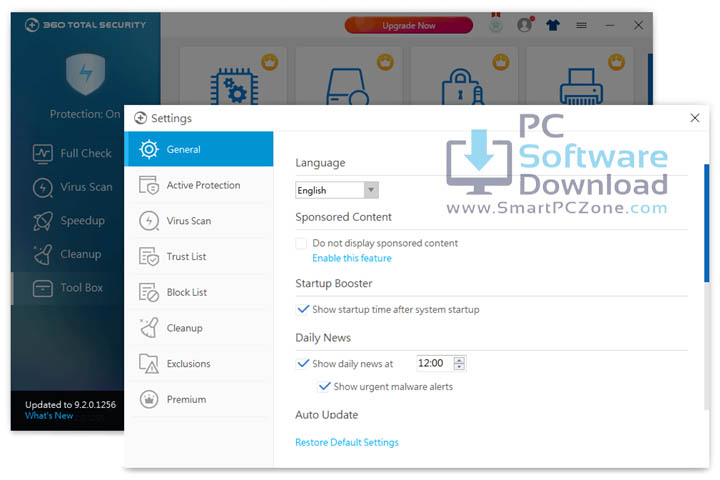The width and height of the screenshot is (720, 480).
Task: Open the Premium settings tab
Action: 199,400
